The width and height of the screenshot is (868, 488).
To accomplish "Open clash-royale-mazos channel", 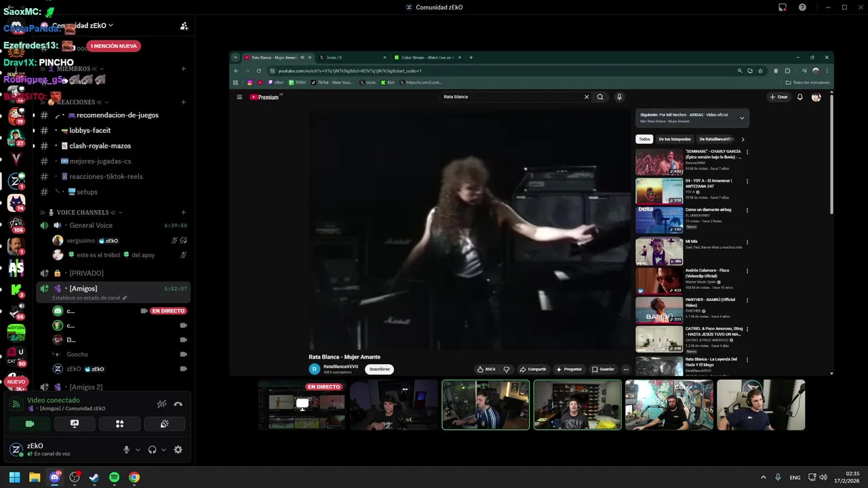I will coord(113,146).
